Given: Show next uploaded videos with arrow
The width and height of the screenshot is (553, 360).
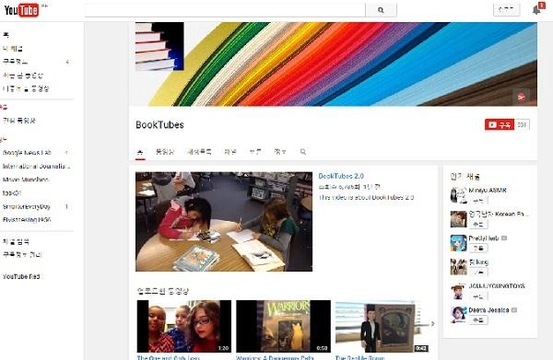Looking at the screenshot, I should tap(433, 324).
